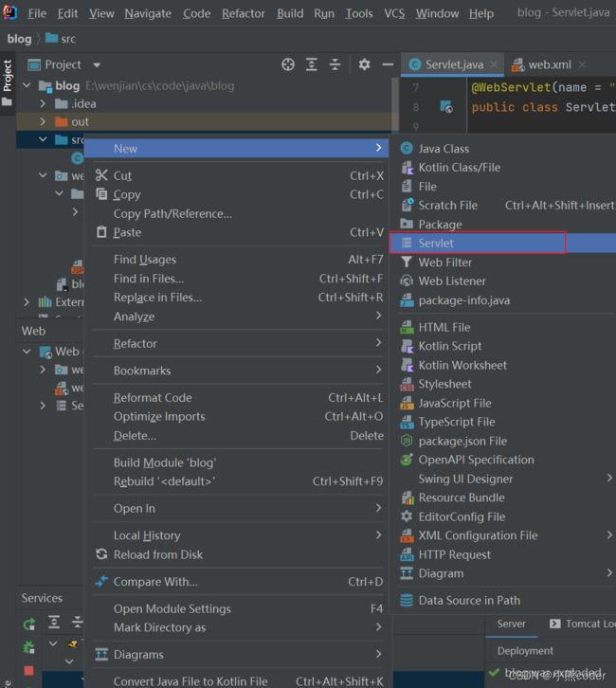Open the Project view dropdown arrow

point(97,65)
